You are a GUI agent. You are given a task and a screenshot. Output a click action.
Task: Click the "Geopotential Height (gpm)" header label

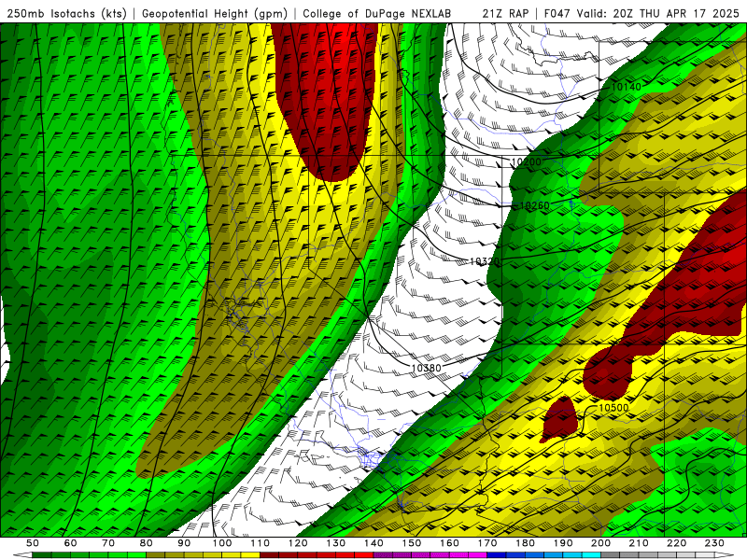[x=215, y=13]
